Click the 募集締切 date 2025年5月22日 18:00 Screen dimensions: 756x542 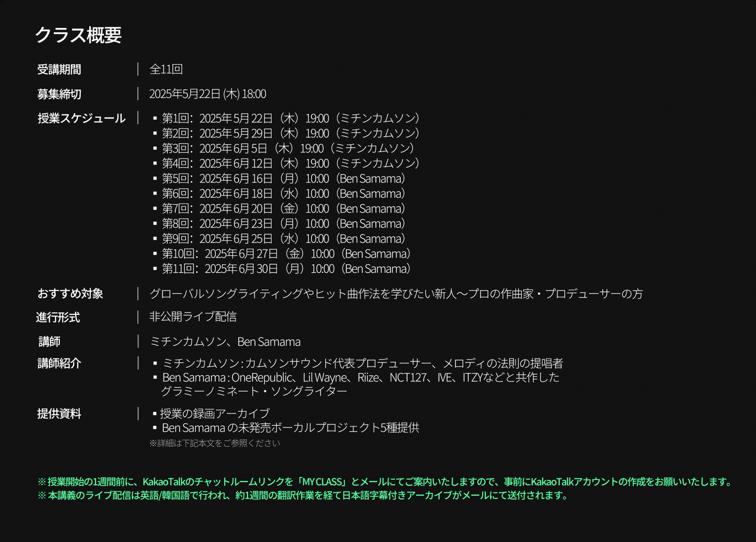point(208,94)
